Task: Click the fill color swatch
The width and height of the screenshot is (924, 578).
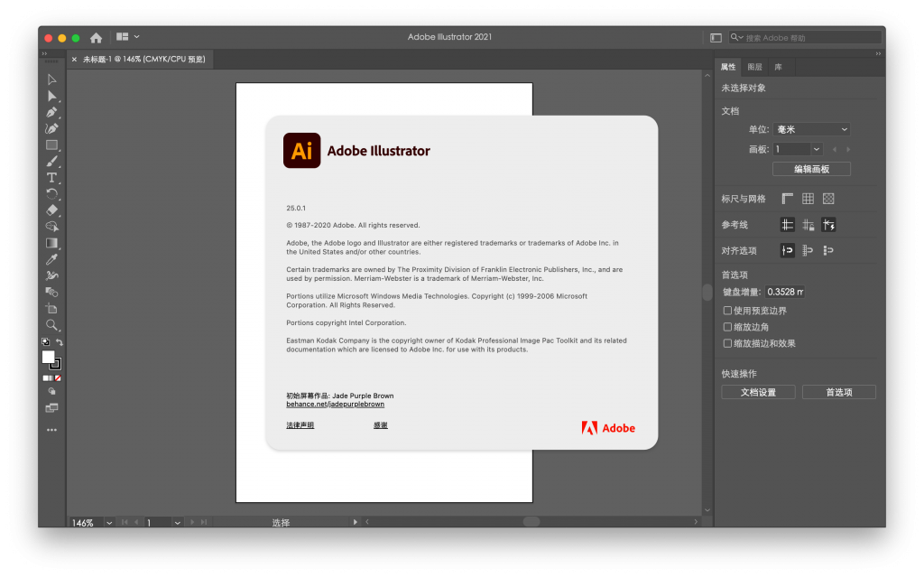Action: click(48, 357)
